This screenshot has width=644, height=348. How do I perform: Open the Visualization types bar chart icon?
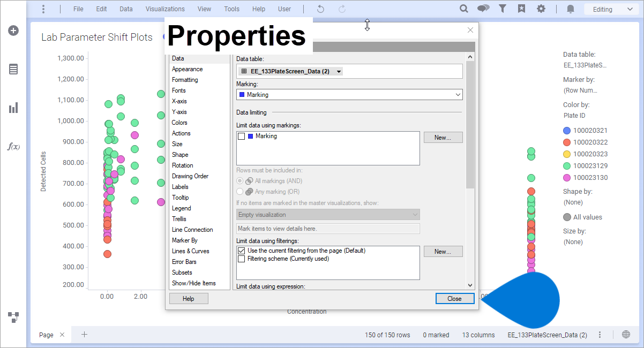click(13, 108)
